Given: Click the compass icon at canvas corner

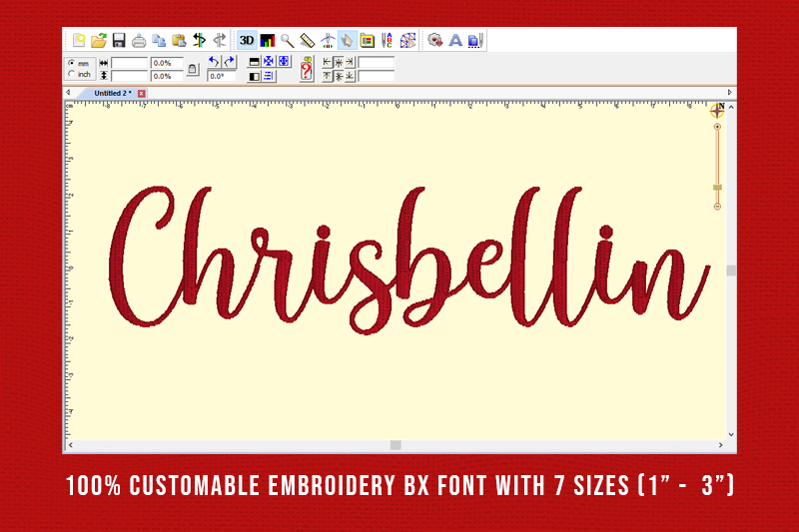Looking at the screenshot, I should [x=717, y=110].
